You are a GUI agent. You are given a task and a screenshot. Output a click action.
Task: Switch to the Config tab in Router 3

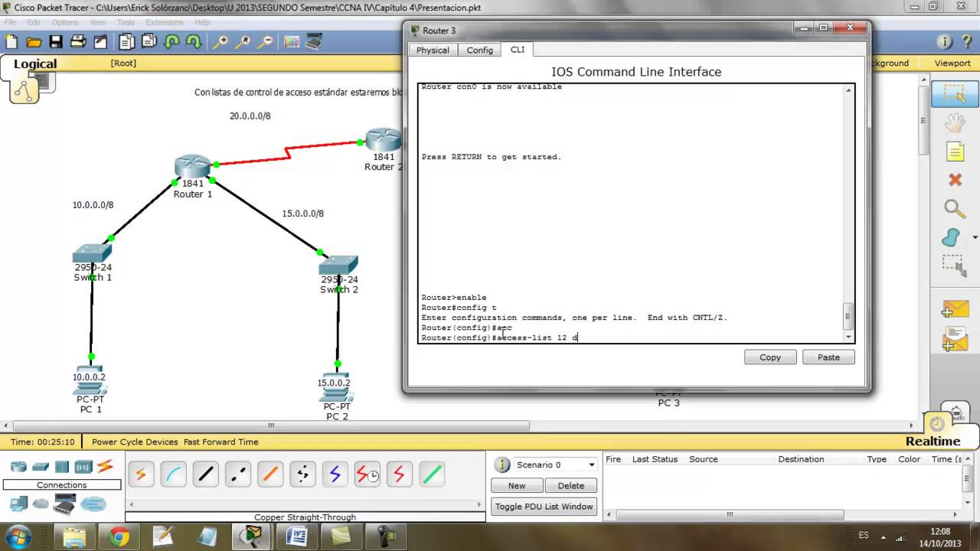click(480, 50)
